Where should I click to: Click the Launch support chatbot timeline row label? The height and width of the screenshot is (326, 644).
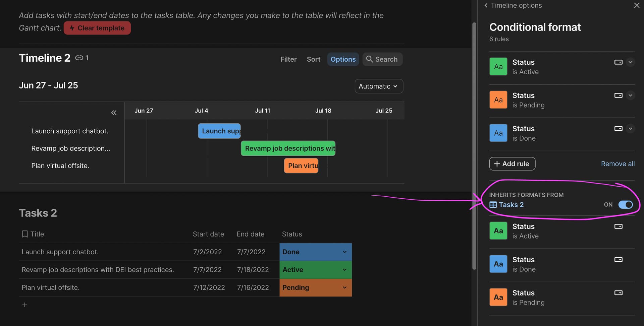(70, 131)
